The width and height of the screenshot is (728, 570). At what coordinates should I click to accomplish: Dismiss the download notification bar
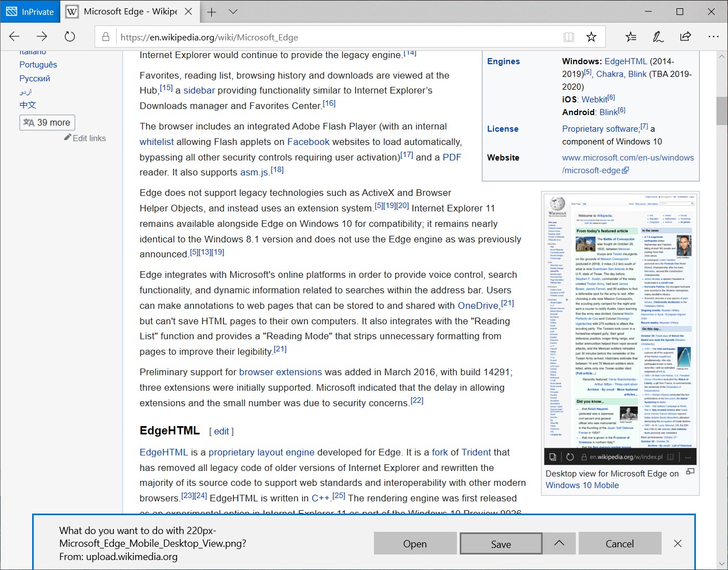click(678, 543)
